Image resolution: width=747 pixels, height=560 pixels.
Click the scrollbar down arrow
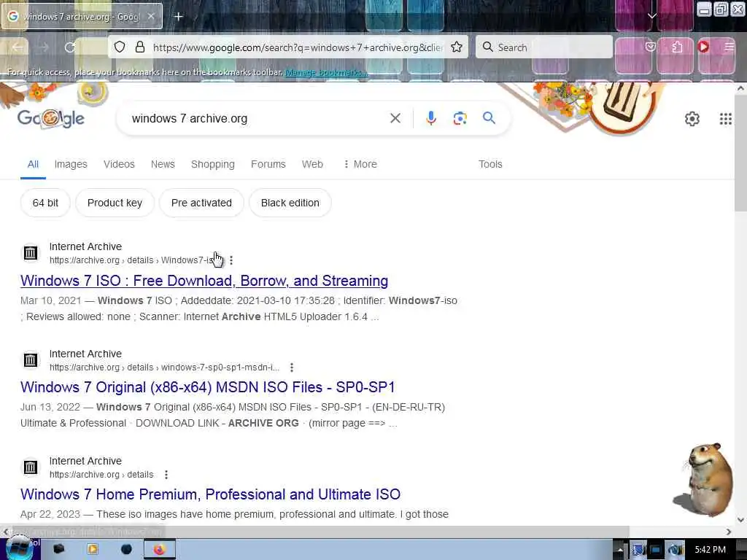coord(741,519)
